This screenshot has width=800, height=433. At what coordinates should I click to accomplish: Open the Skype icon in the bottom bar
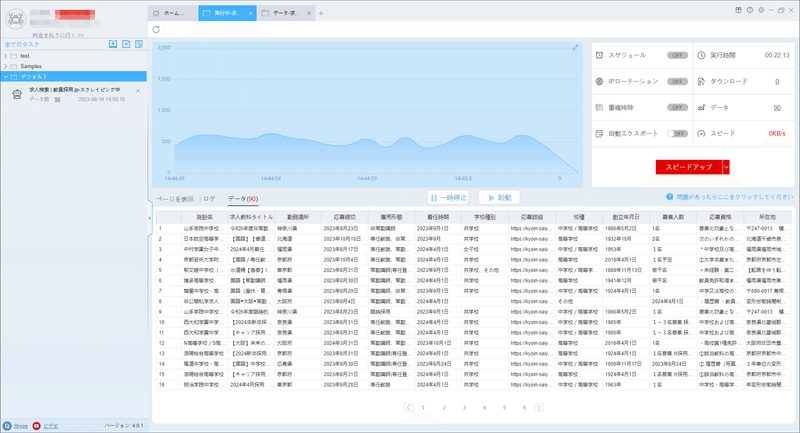pos(7,426)
